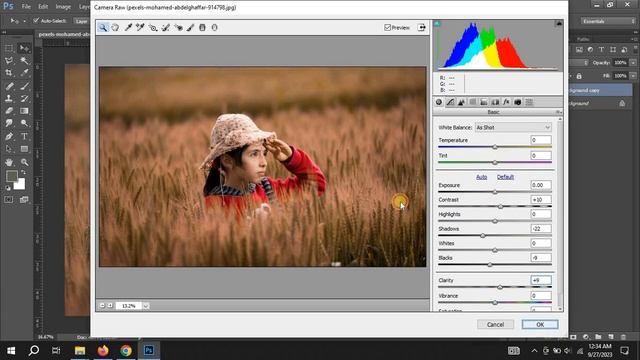Open Chrome from the taskbar
Screen dimensions: 640x360
click(x=126, y=351)
